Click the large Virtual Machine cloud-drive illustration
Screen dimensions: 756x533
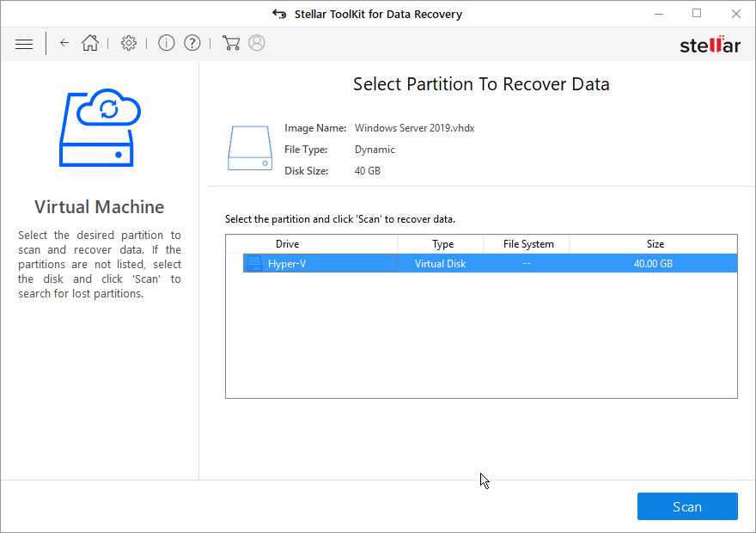click(x=99, y=129)
